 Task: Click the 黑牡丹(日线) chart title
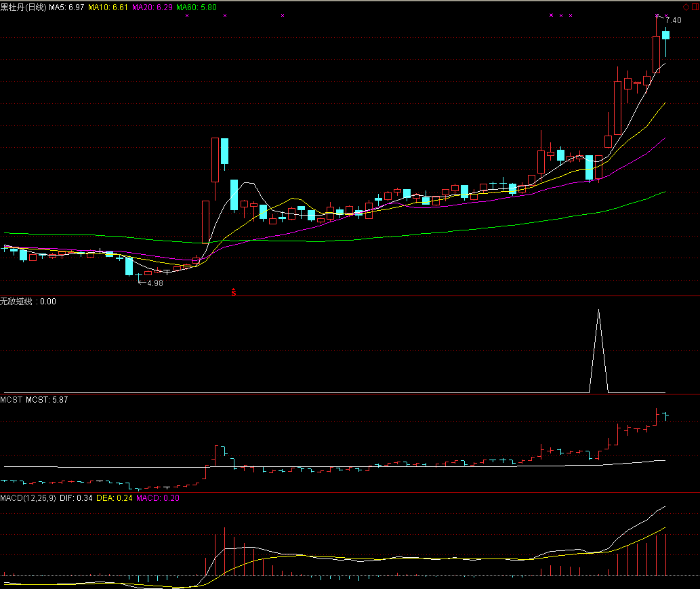tap(23, 7)
